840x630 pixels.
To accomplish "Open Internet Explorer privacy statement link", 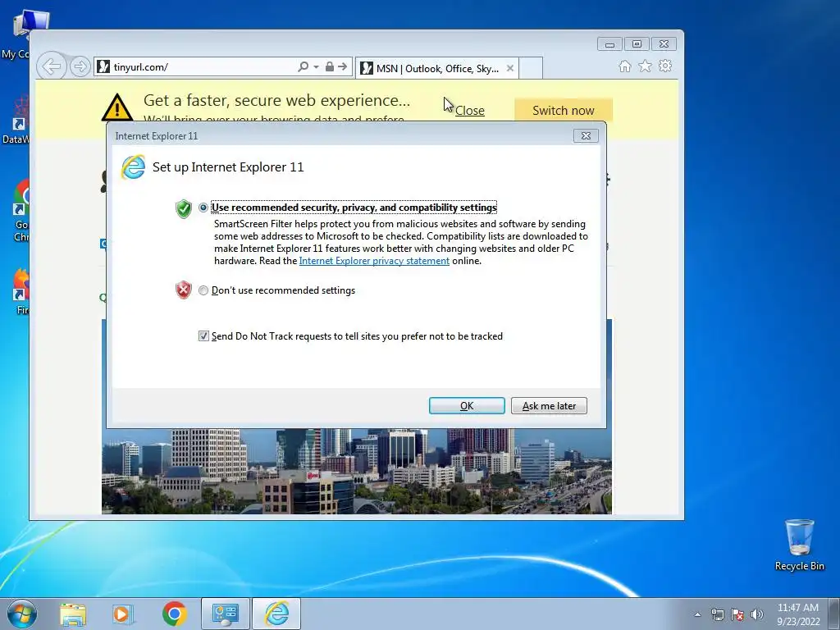I will (374, 261).
